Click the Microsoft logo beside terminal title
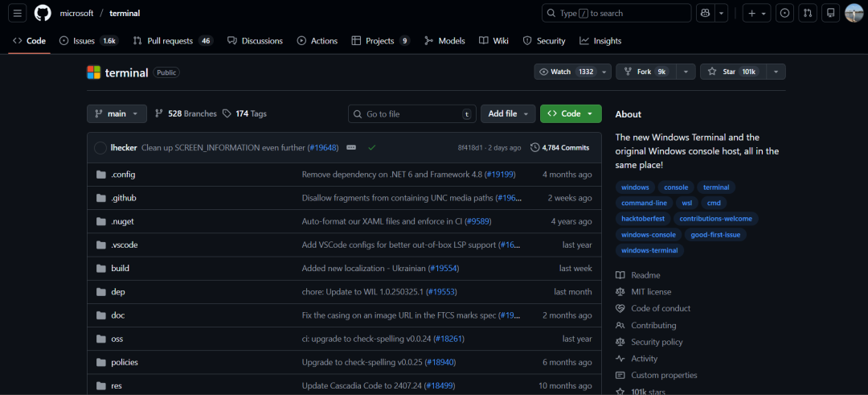The image size is (868, 395). tap(93, 72)
